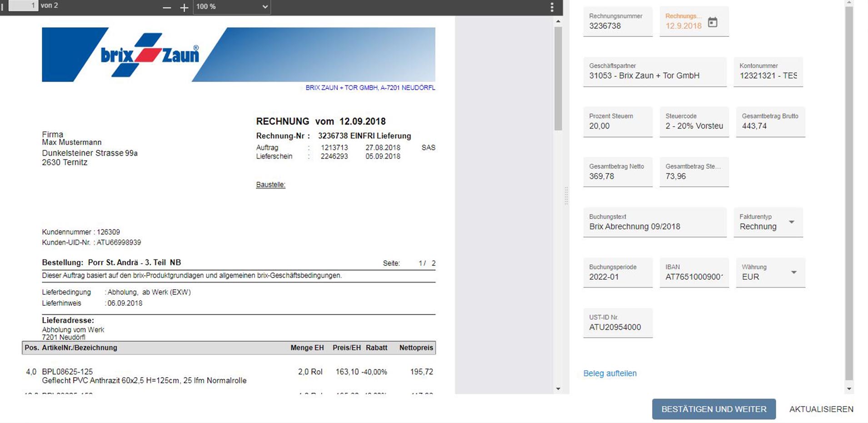Click the PDF viewer vertical scrollbar thumb
868x423 pixels.
pos(558,78)
